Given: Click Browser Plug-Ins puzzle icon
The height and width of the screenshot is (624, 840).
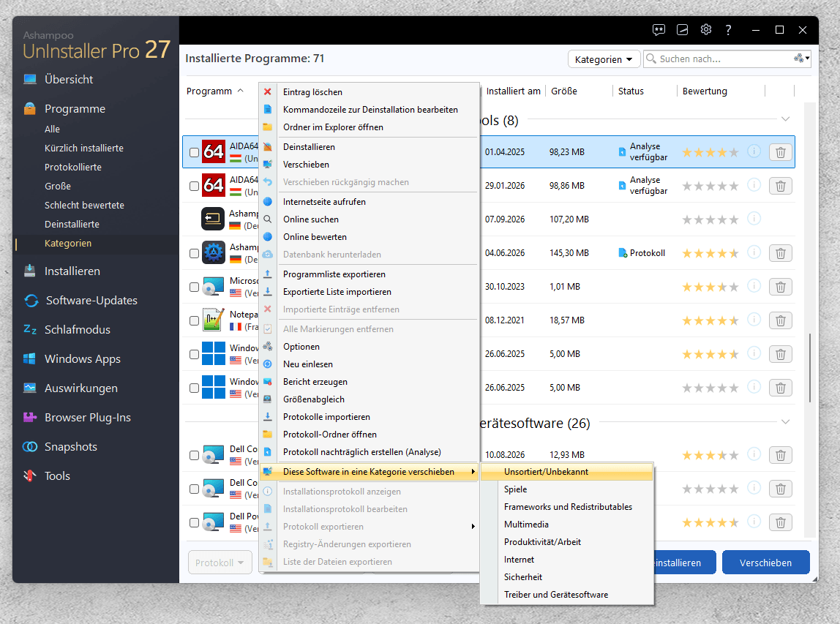Looking at the screenshot, I should pyautogui.click(x=30, y=417).
